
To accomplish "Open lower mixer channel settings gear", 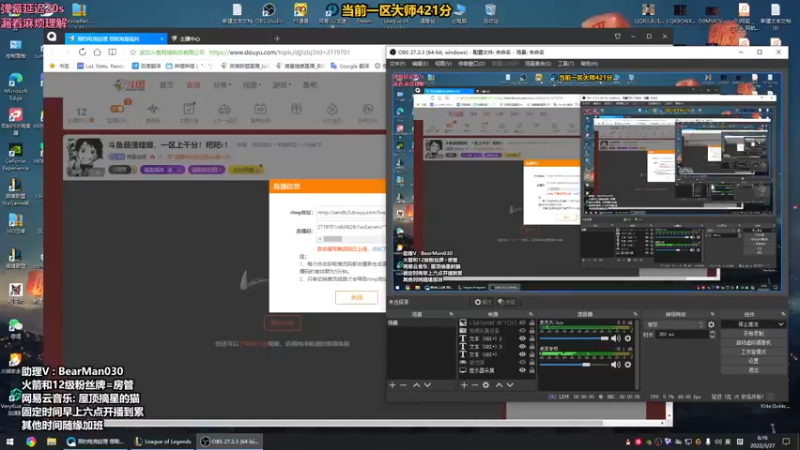I will (x=628, y=365).
